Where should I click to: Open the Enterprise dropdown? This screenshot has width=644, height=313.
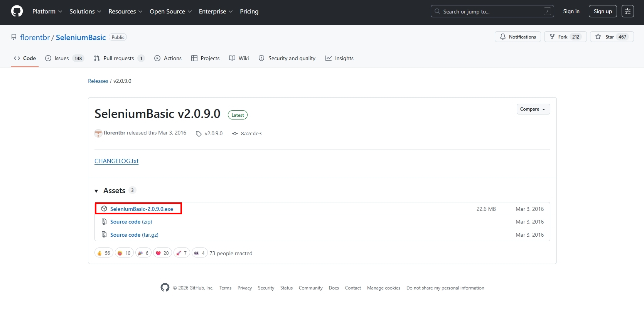pyautogui.click(x=216, y=12)
